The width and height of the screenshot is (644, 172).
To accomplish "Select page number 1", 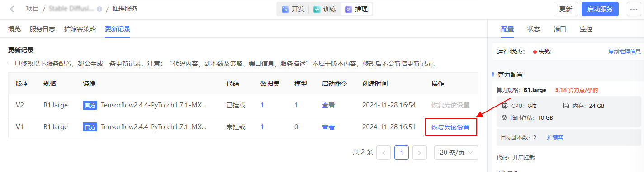I will (402, 153).
